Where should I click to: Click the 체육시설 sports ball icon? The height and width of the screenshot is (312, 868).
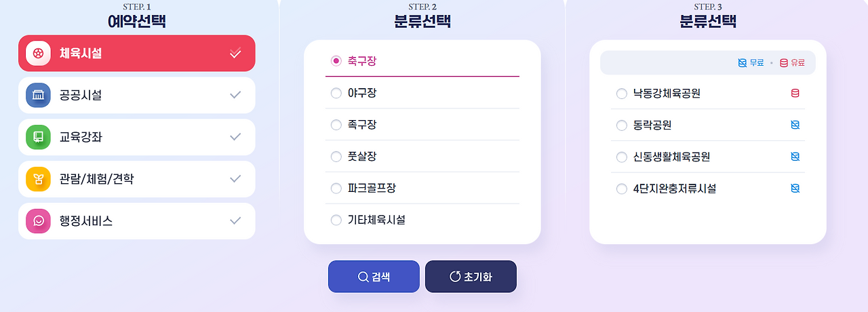pyautogui.click(x=38, y=53)
